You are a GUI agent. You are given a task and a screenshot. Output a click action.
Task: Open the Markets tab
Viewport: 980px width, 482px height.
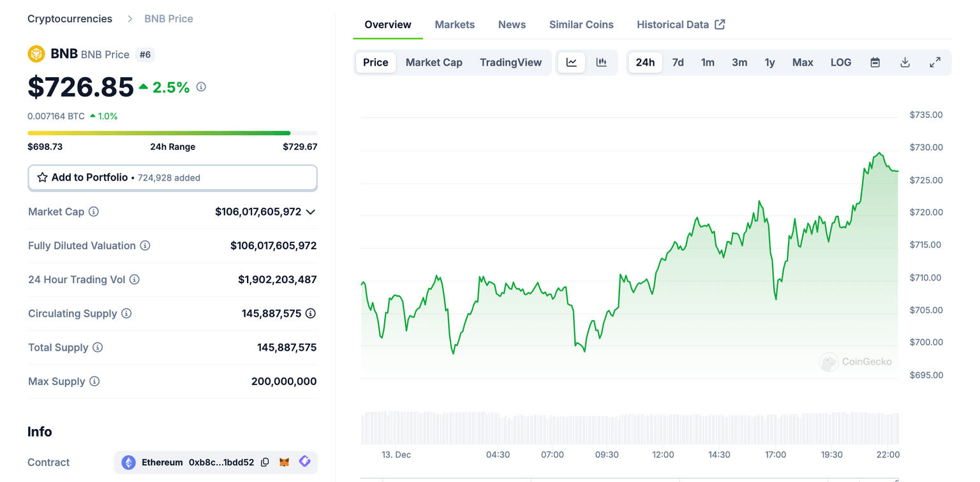454,25
